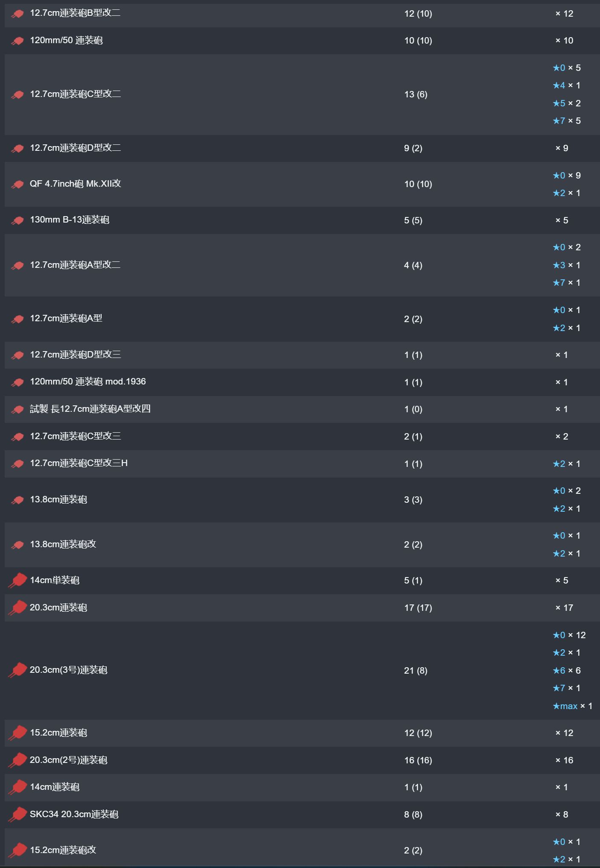Image resolution: width=600 pixels, height=868 pixels.
Task: Click the QF 4.7inch砲 Mk.XII改 icon
Action: 18,185
